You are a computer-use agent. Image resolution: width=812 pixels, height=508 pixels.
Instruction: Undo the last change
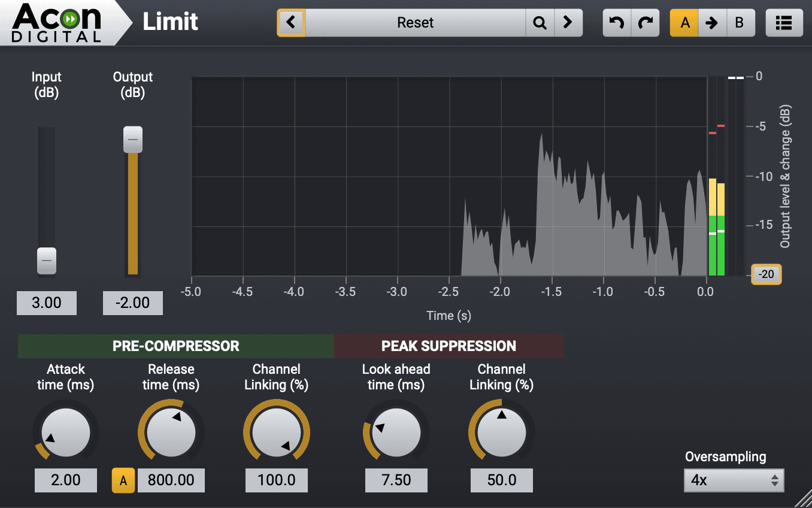(x=617, y=23)
